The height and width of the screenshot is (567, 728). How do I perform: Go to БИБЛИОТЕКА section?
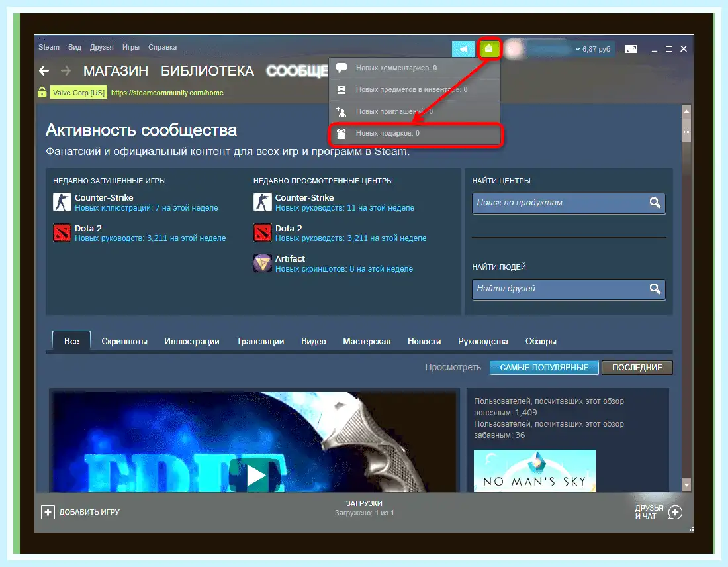(x=207, y=71)
